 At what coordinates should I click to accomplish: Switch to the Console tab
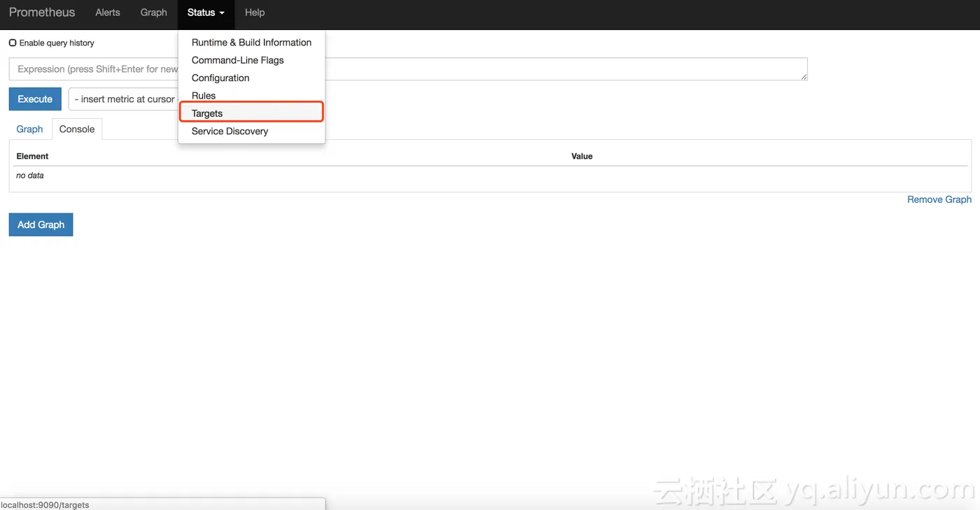point(77,129)
